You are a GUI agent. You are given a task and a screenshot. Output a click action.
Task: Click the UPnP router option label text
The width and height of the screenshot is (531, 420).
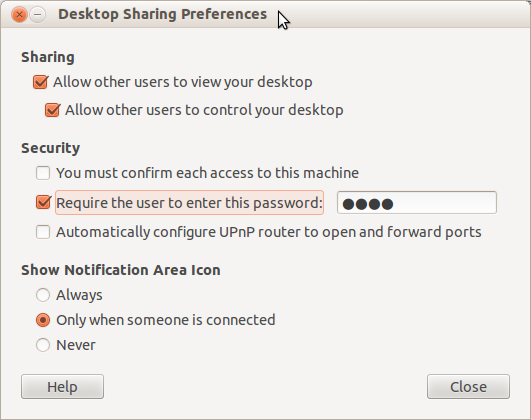[x=269, y=232]
